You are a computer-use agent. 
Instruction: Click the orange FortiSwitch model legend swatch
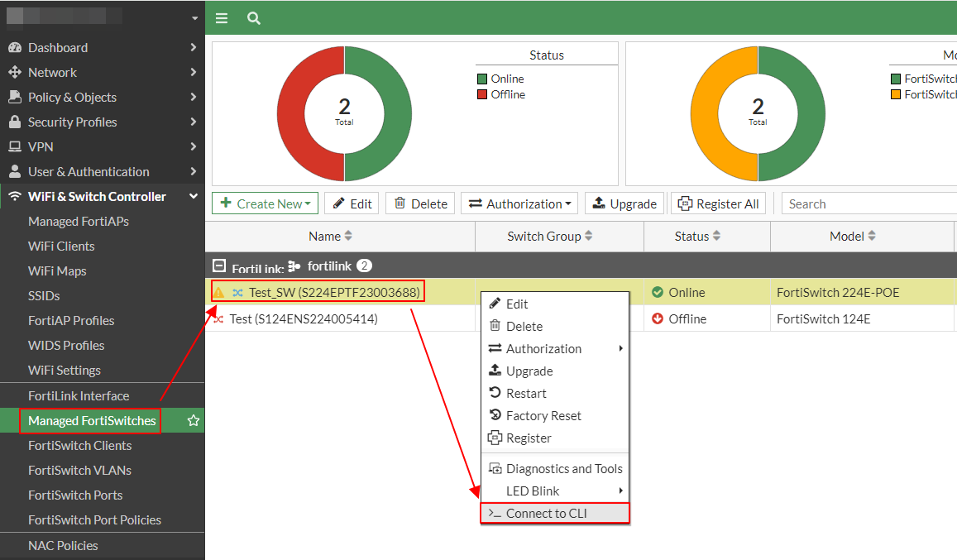896,94
